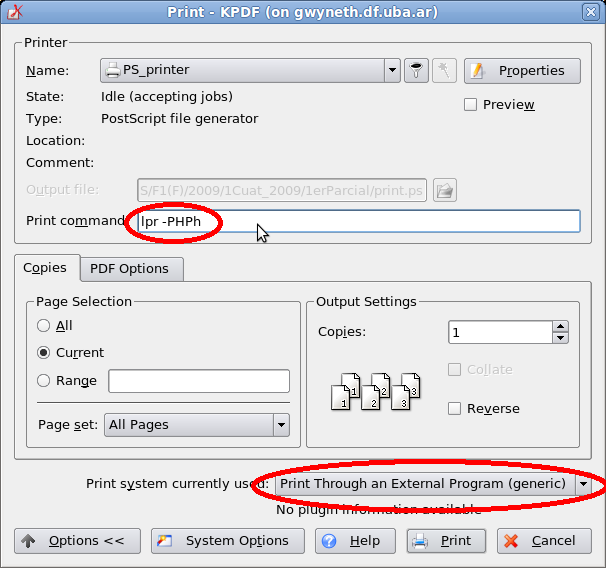Decrease copies with the down arrow

pyautogui.click(x=560, y=338)
